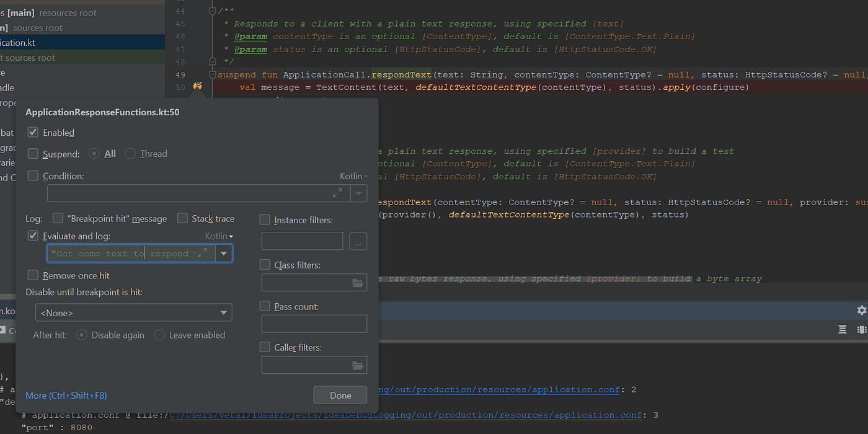The width and height of the screenshot is (868, 434).
Task: Open the expression history dropdown arrow
Action: pos(223,253)
